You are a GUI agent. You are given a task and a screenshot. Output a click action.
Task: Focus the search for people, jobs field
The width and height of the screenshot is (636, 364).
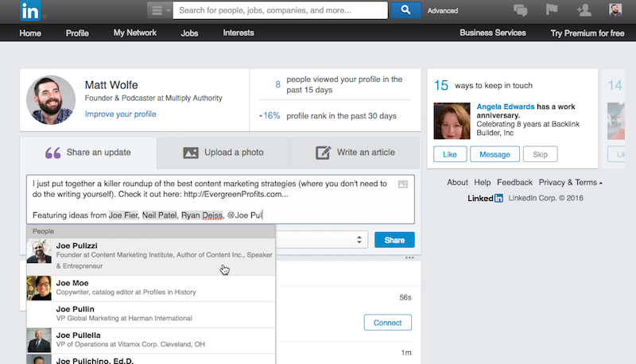click(x=281, y=10)
